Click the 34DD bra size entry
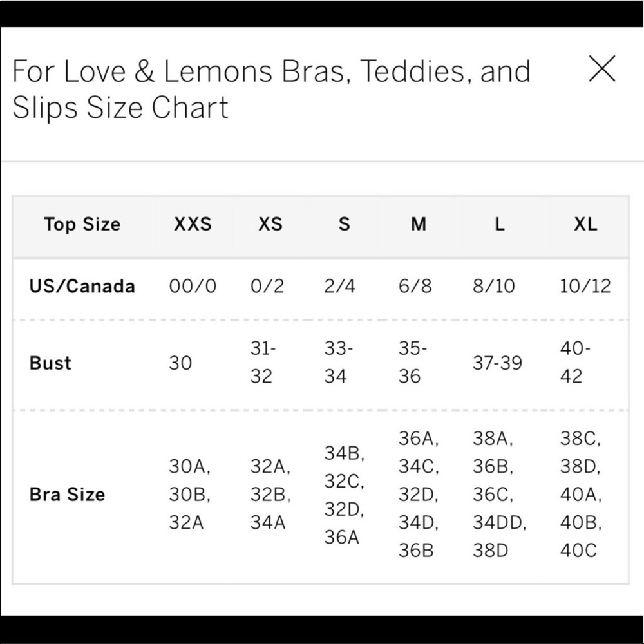 click(x=499, y=522)
